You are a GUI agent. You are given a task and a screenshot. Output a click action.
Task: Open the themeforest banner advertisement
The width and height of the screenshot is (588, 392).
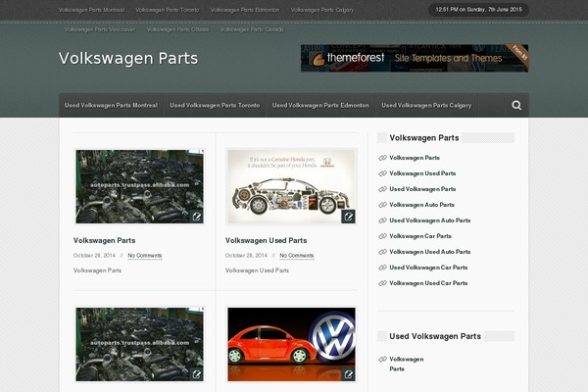pyautogui.click(x=415, y=58)
